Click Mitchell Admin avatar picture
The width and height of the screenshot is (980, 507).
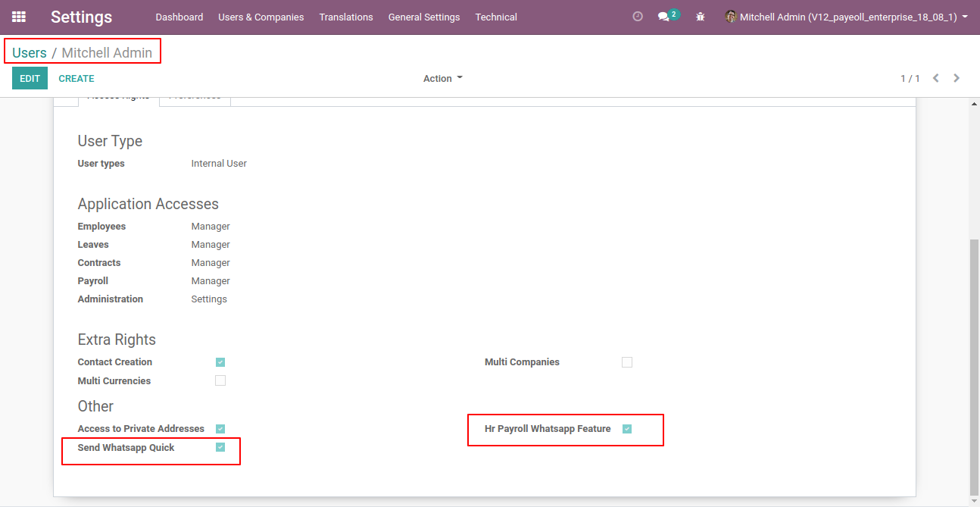click(731, 17)
